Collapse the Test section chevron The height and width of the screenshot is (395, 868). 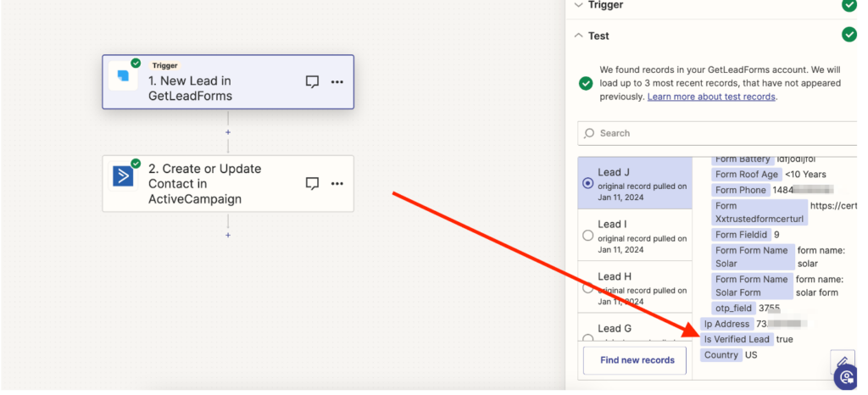(578, 36)
